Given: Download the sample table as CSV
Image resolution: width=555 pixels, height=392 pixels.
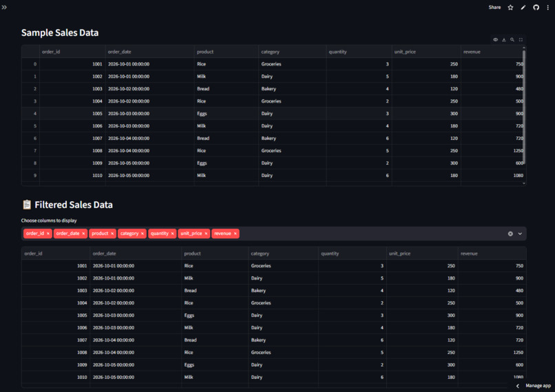Looking at the screenshot, I should [x=504, y=40].
